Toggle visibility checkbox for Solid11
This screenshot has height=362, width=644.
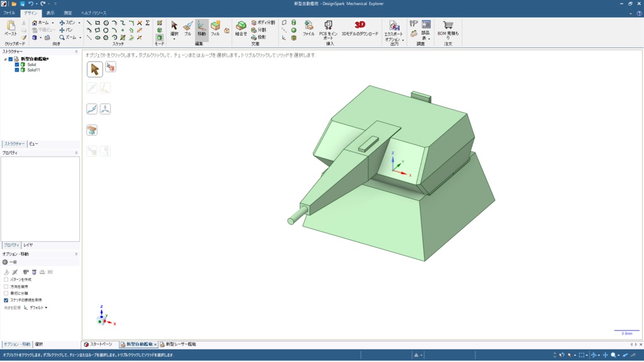coord(17,70)
